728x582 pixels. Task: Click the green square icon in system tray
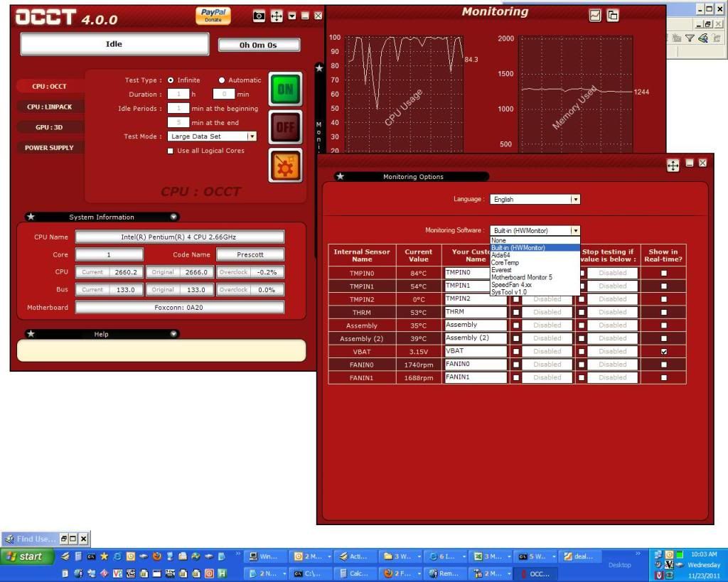pyautogui.click(x=680, y=554)
